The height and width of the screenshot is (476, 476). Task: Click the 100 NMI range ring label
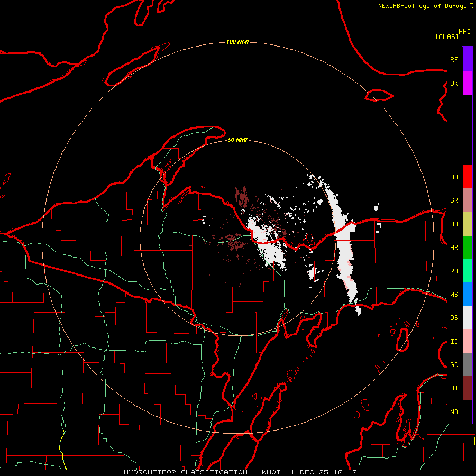(x=237, y=42)
